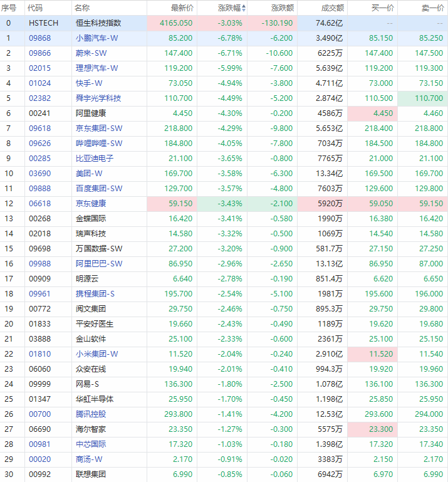Viewport: 448px width, 482px height.
Task: Click 小米集团-W bid price 11.520
Action: 381,354
